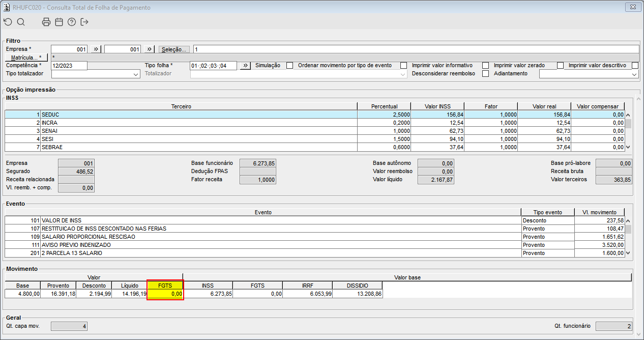644x340 pixels.
Task: Click the DISSIDIO value 13.208,86
Action: click(358, 294)
